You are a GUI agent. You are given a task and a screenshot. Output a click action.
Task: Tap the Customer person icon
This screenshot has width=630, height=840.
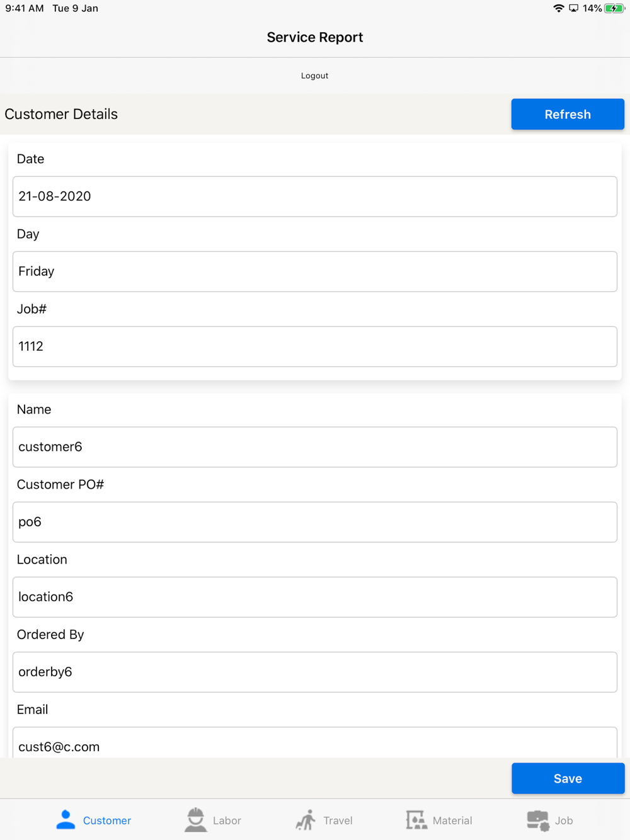(x=66, y=819)
